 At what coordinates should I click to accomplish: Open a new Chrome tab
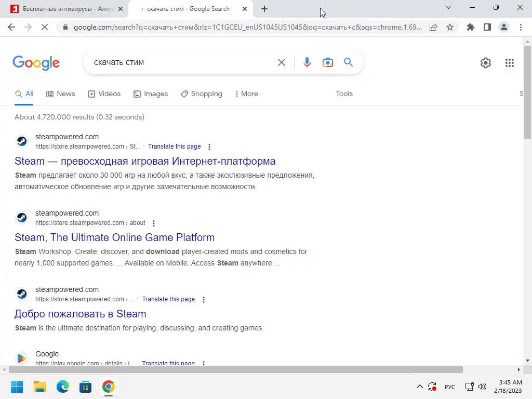pos(264,9)
